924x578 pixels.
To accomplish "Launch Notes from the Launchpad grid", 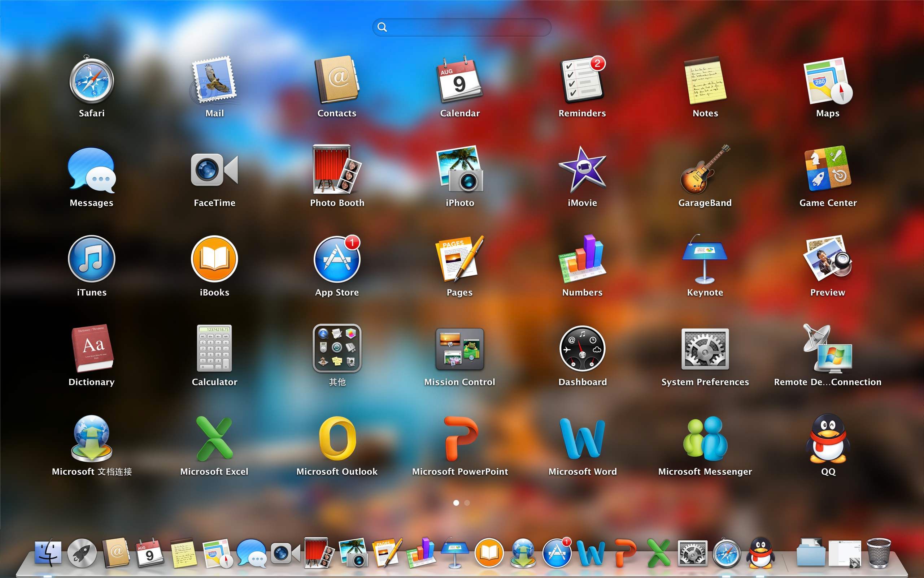I will 705,80.
